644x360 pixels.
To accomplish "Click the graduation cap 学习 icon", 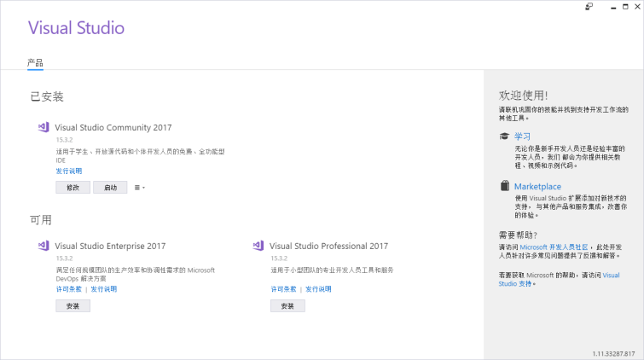I will pos(504,136).
